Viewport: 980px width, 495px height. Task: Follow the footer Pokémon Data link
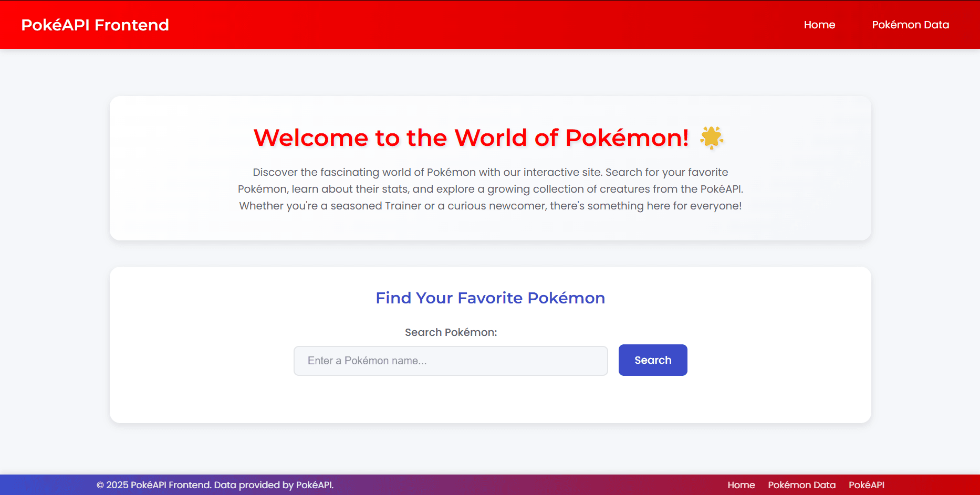coord(801,485)
